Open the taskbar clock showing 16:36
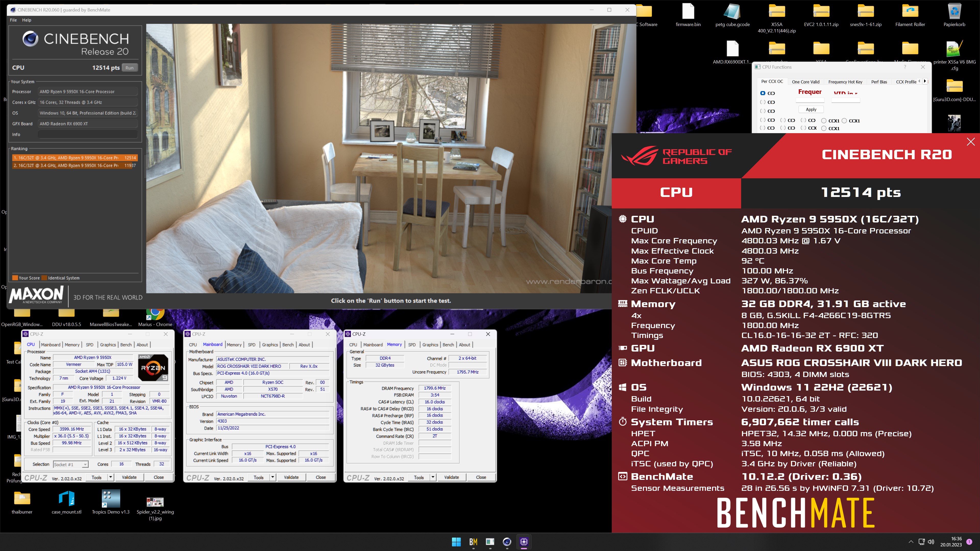Screen dimensions: 980x551 (x=951, y=542)
